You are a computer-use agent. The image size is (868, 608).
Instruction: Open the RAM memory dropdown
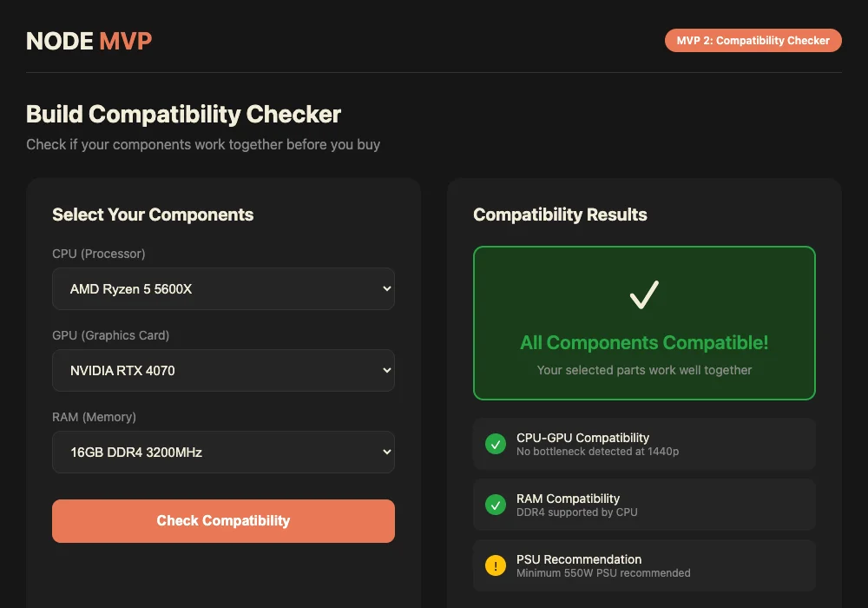click(223, 452)
